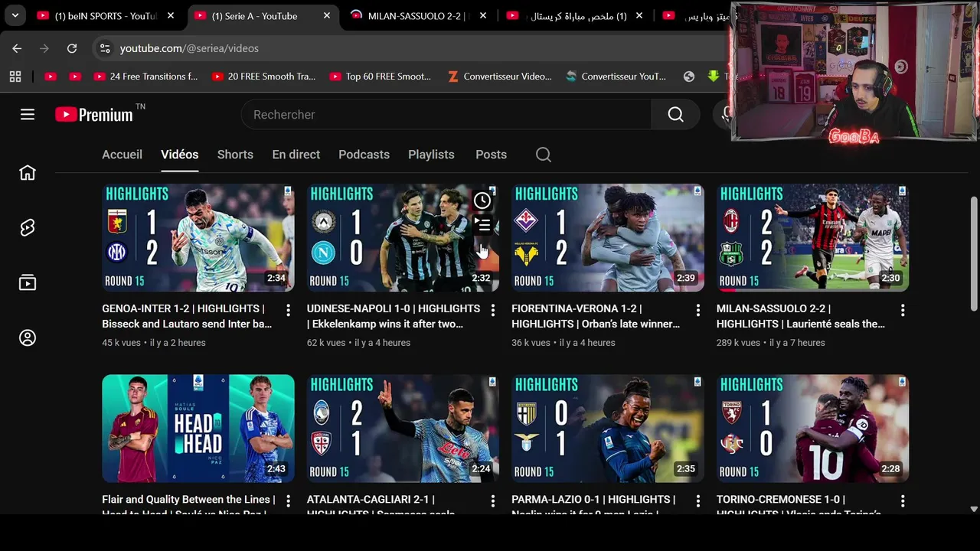980x551 pixels.
Task: Open the Playlists channel tab
Action: point(431,155)
